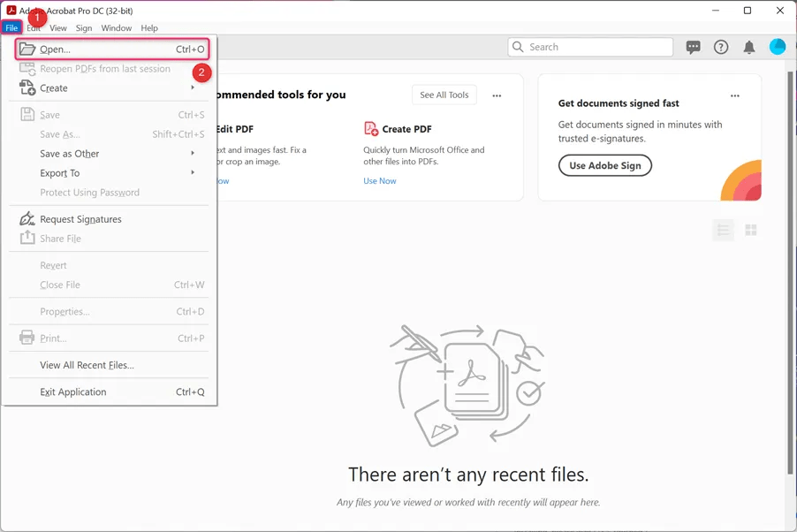
Task: Switch to grid thumbnail view
Action: click(751, 231)
